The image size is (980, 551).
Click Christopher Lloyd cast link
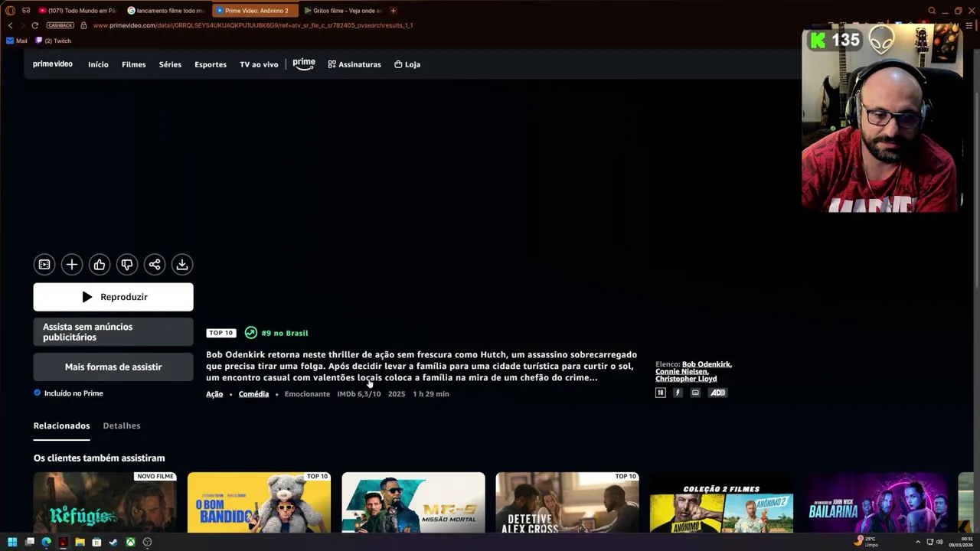pos(686,379)
